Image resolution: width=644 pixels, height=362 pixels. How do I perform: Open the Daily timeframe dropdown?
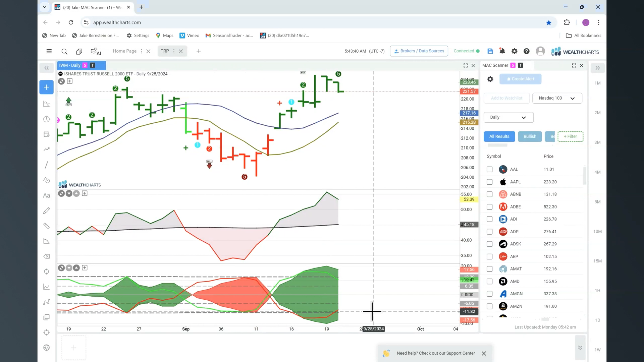tap(508, 117)
